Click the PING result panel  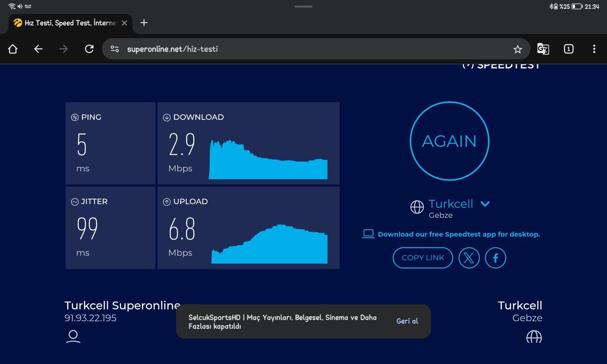pyautogui.click(x=110, y=144)
